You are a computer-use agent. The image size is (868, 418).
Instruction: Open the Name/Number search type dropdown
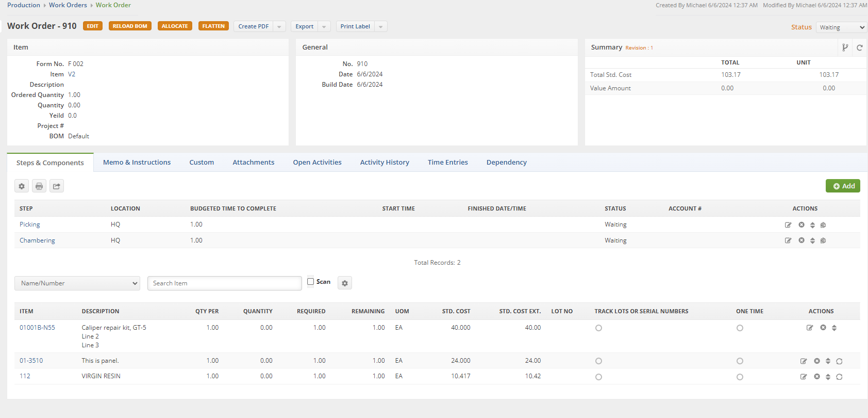coord(77,283)
